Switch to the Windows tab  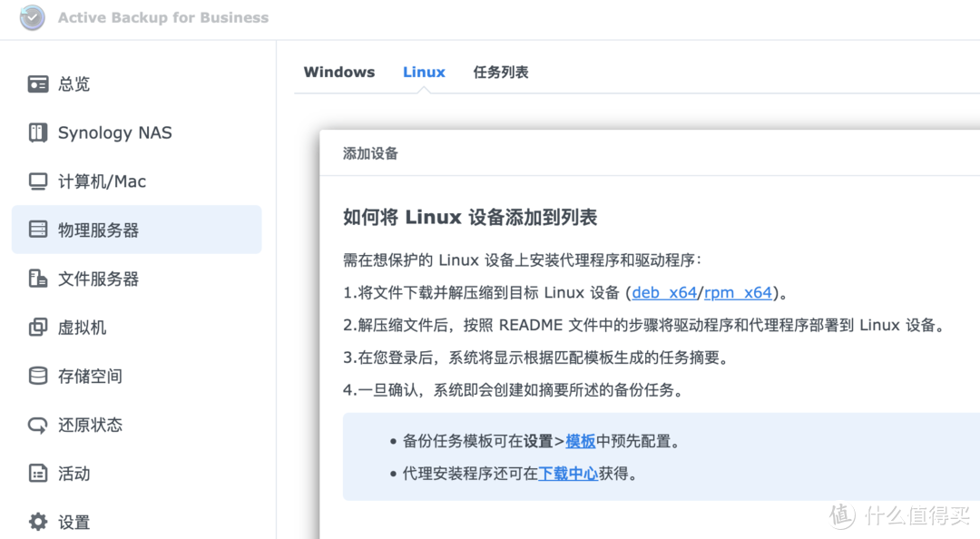(x=338, y=72)
